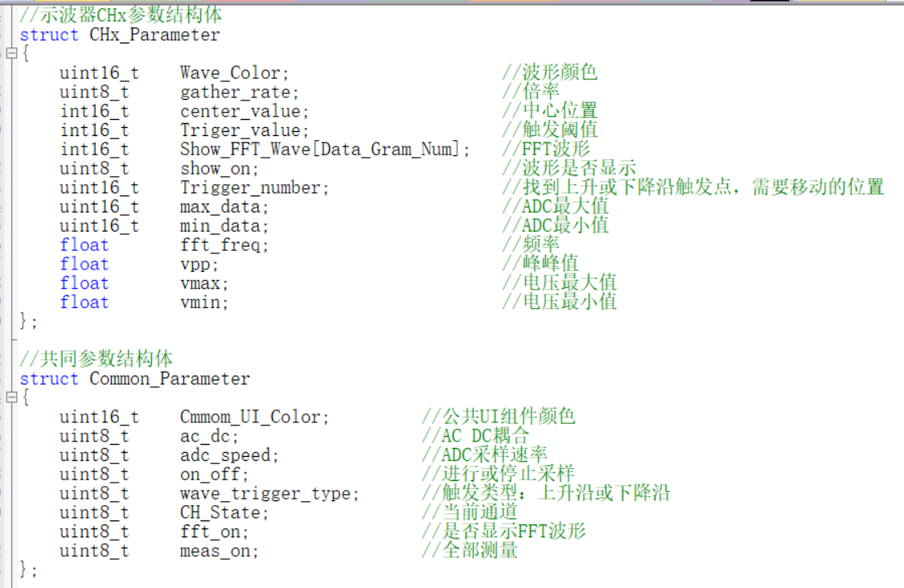This screenshot has height=588, width=904.
Task: Collapse the Common_Parameter struct fold marker
Action: 11,397
